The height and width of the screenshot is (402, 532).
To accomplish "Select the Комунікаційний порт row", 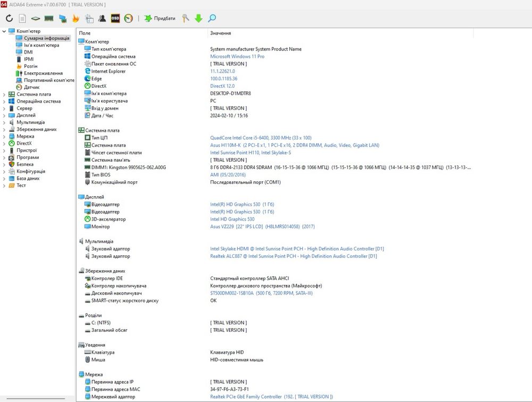I will tap(275, 182).
